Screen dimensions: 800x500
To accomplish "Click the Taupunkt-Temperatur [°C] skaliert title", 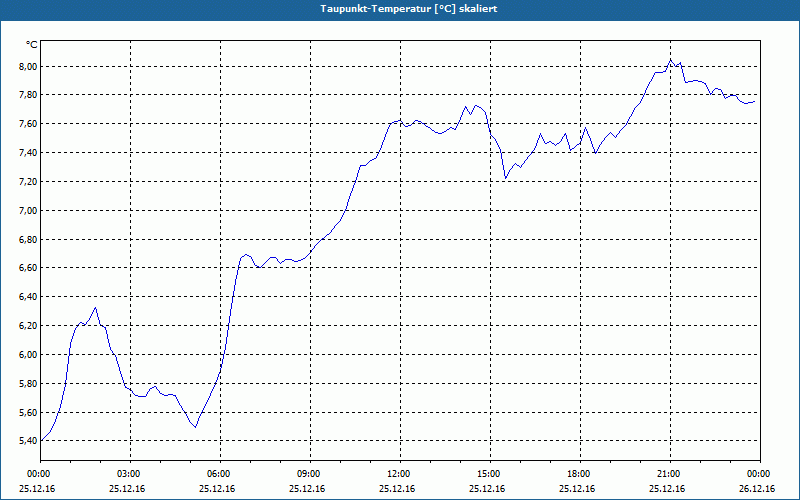I will pyautogui.click(x=409, y=9).
